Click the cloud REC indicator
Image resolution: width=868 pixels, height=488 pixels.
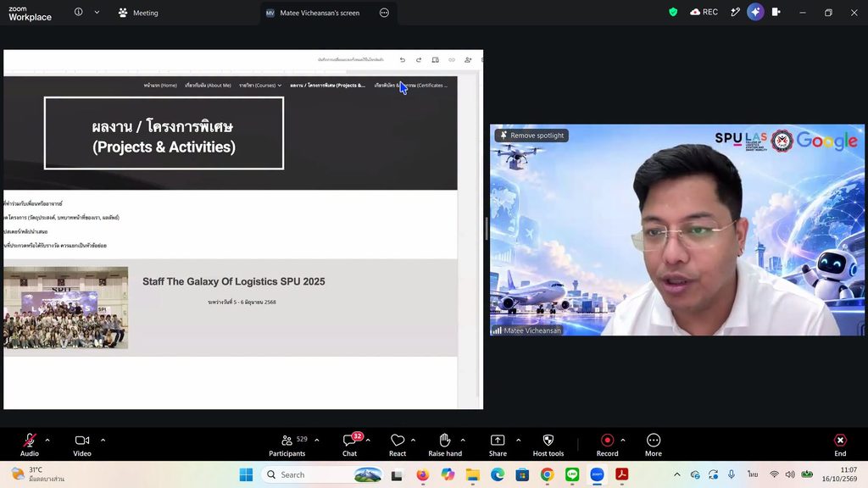[x=704, y=12]
